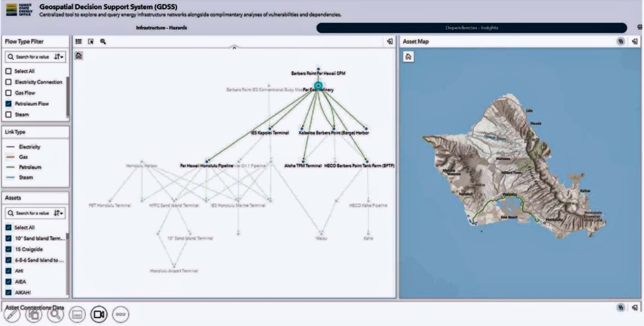Open the sort dropdown in Flow Type Filter

59,57
